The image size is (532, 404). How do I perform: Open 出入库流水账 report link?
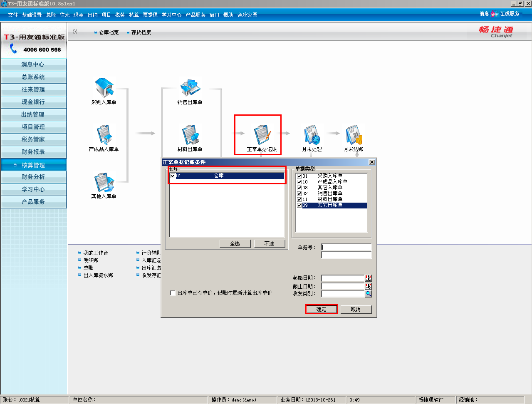[x=98, y=275]
